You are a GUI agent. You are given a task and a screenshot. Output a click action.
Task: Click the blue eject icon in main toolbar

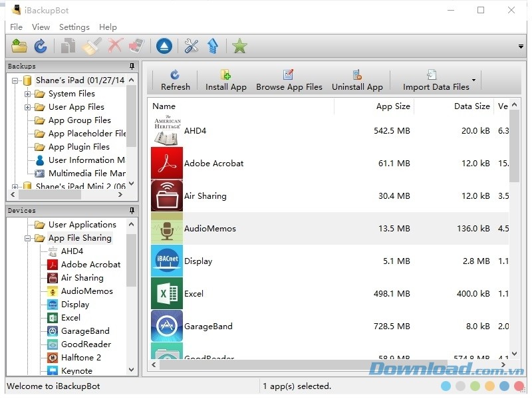click(x=164, y=46)
